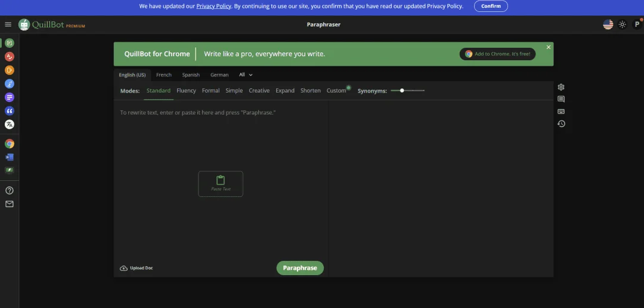Switch to Expand mode
The width and height of the screenshot is (644, 308).
coord(285,91)
